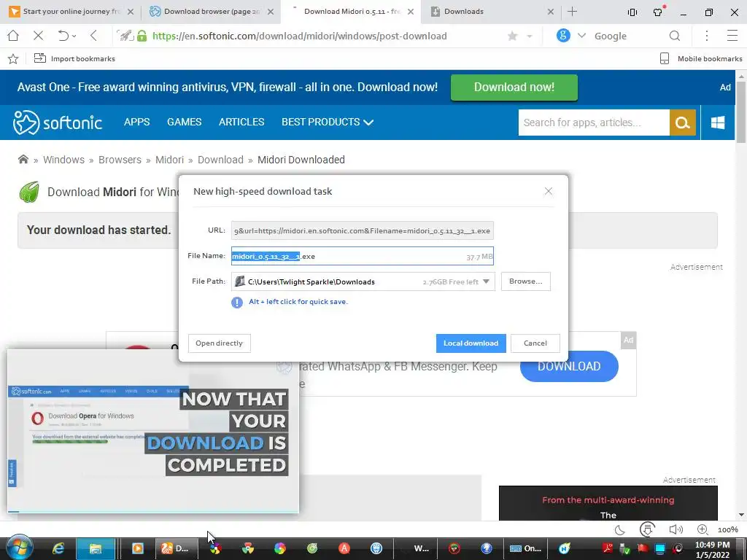Image resolution: width=747 pixels, height=560 pixels.
Task: Click the undo/restore closed tab icon
Action: [x=63, y=36]
